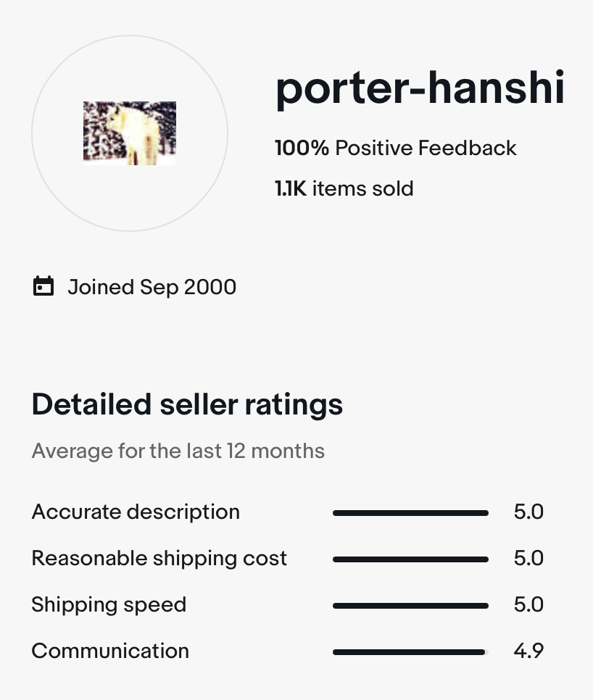This screenshot has height=700, width=593.
Task: Click the Shipping speed label
Action: point(109,605)
